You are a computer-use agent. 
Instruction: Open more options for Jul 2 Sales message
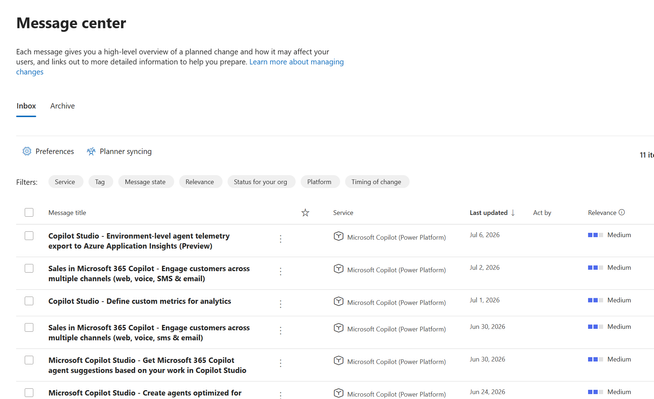point(280,271)
